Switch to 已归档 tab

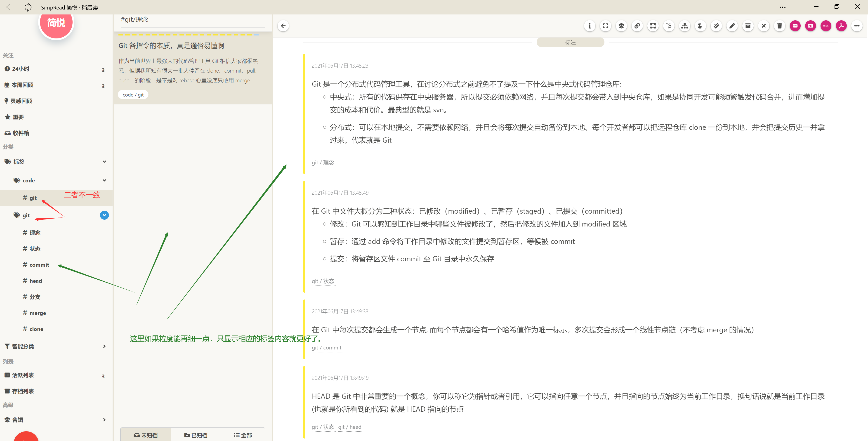[x=196, y=435]
